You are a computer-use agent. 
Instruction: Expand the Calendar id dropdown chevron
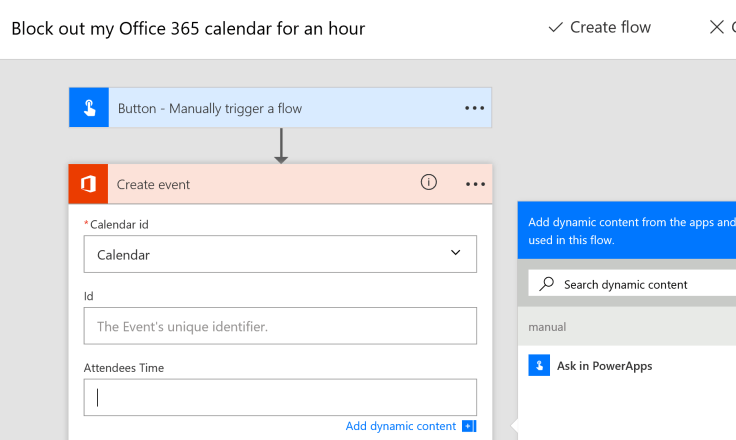(x=456, y=254)
